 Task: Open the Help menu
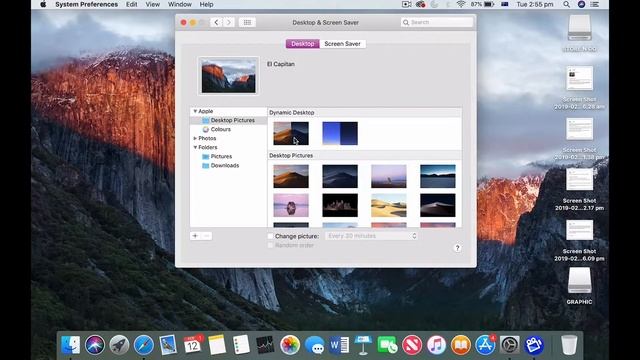[x=206, y=4]
